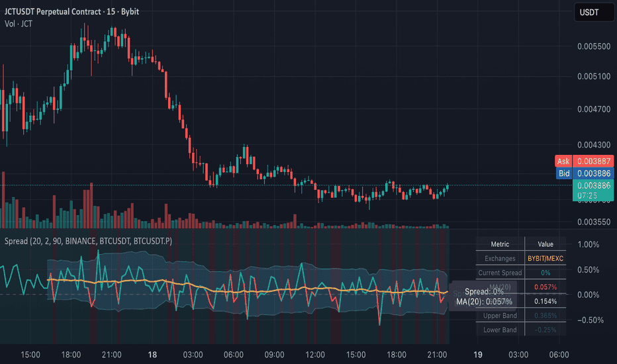The height and width of the screenshot is (364, 617).
Task: Click the 0.005500 price axis label
Action: click(594, 46)
